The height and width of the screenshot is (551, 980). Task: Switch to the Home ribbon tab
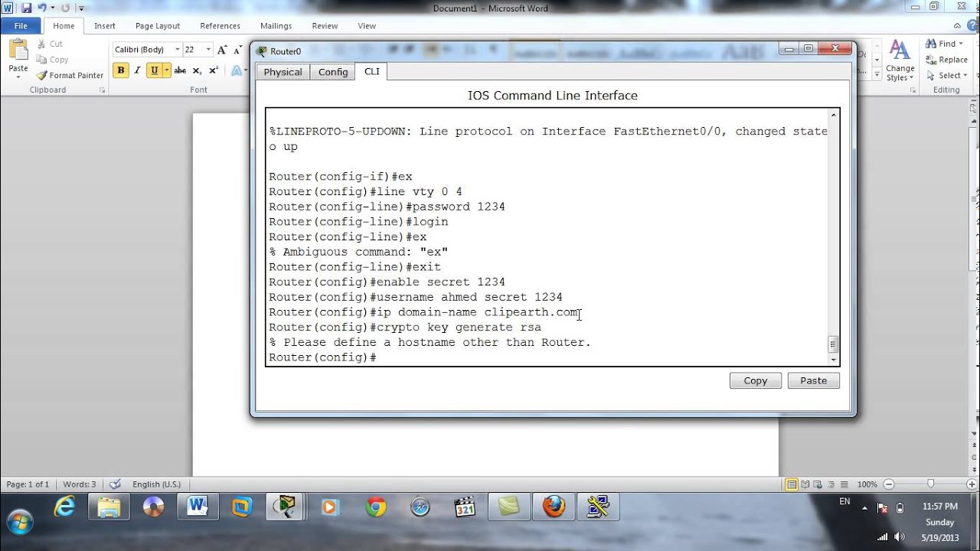(x=64, y=26)
